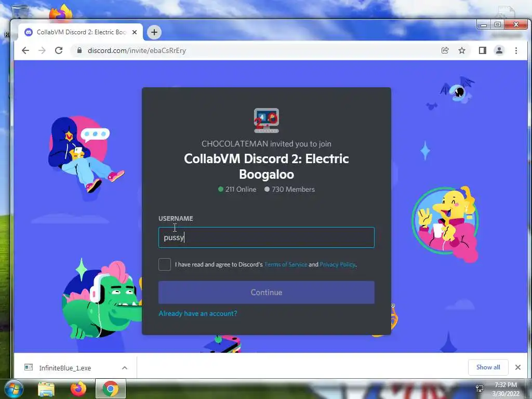The image size is (532, 399).
Task: Select the CollabVM Discord 2 tab
Action: (81, 32)
